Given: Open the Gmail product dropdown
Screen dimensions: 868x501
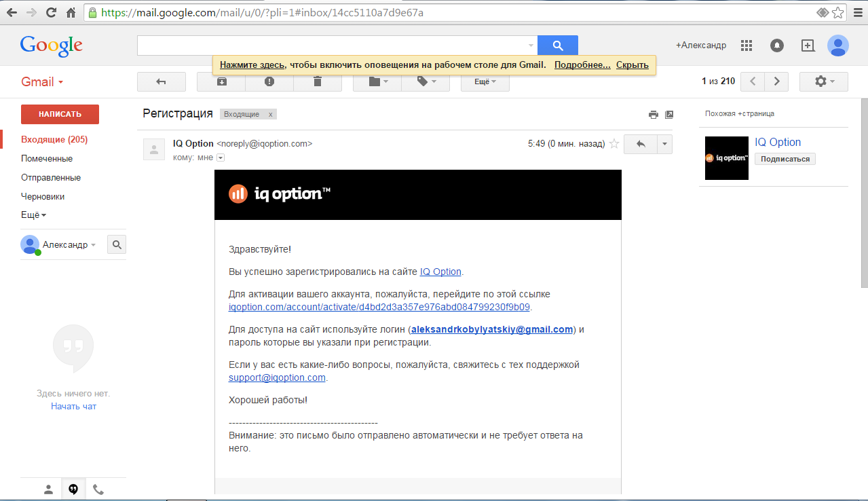Looking at the screenshot, I should pyautogui.click(x=42, y=81).
